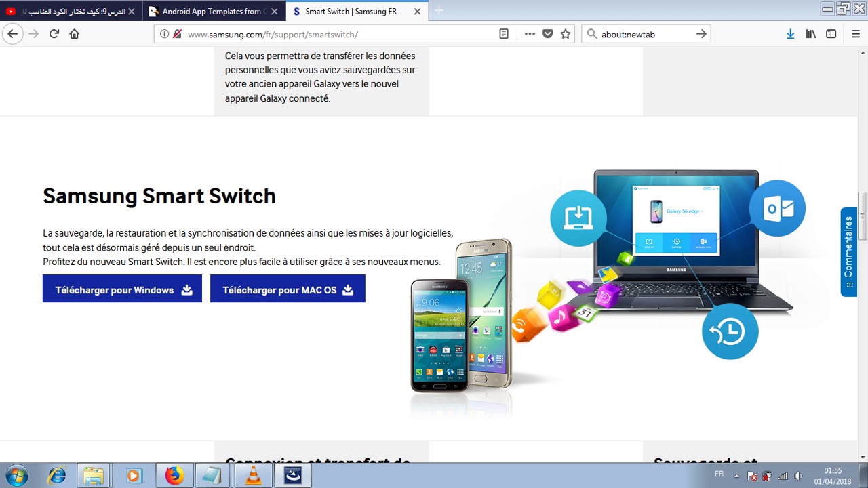The width and height of the screenshot is (868, 488).
Task: Show site information via the info icon
Action: [x=164, y=34]
